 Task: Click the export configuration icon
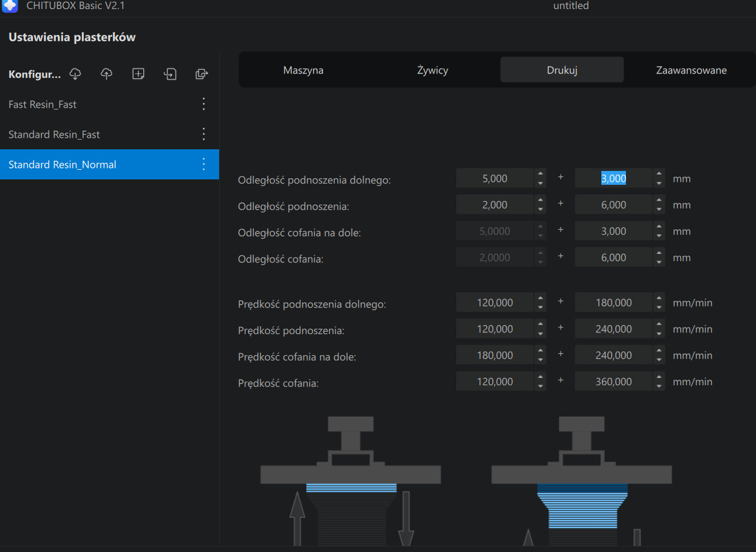(202, 74)
